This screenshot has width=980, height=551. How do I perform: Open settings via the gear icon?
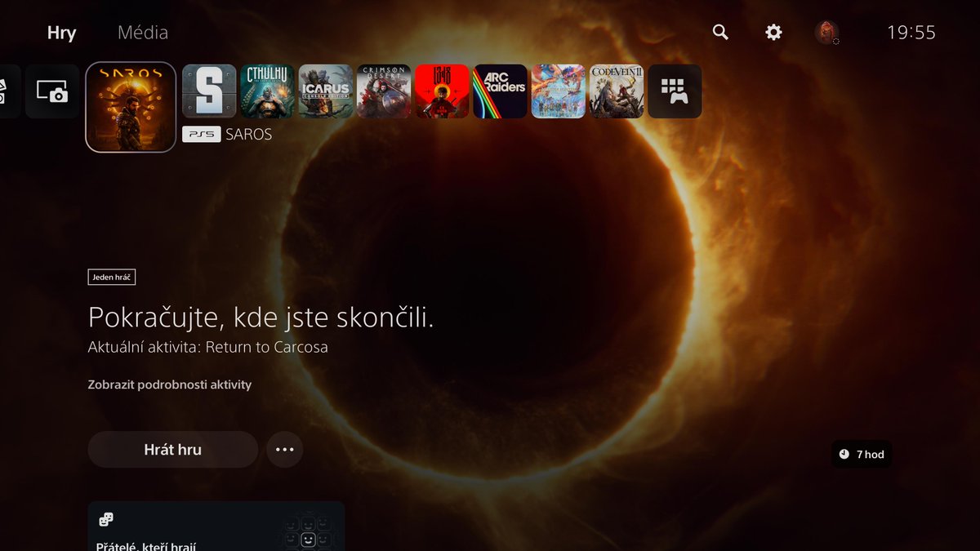point(773,33)
